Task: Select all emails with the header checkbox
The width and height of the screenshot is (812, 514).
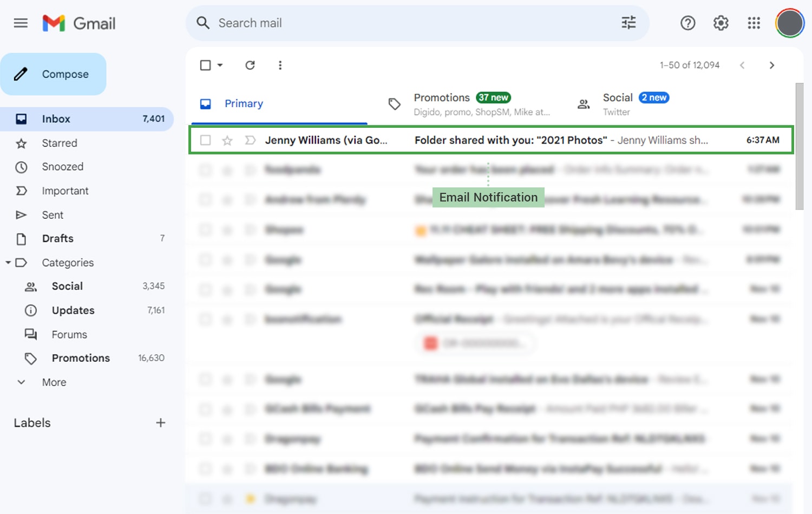Action: [205, 65]
